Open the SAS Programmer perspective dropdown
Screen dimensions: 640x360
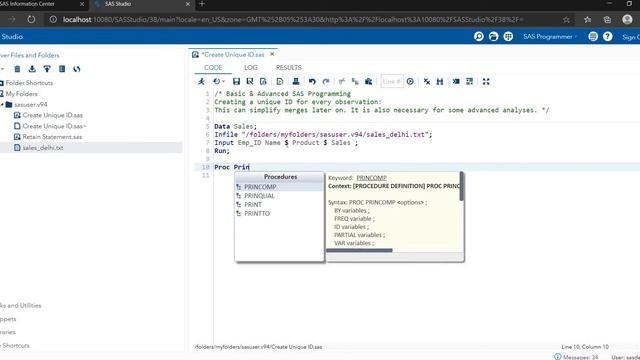550,37
